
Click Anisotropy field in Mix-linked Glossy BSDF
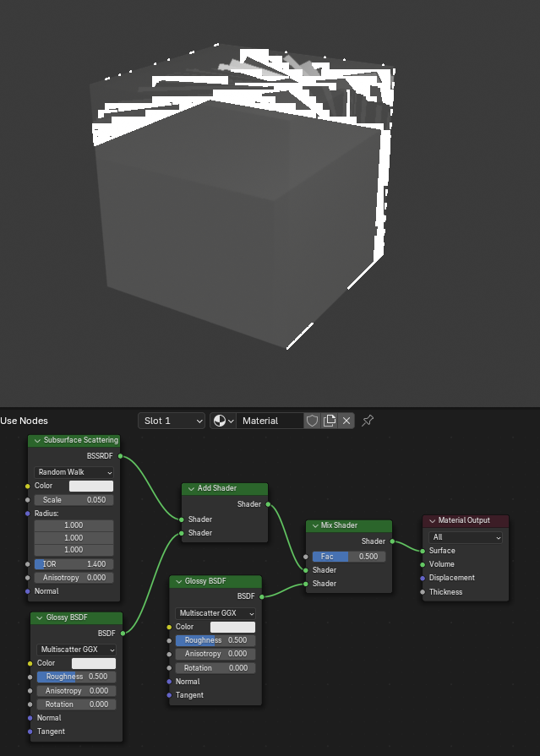click(215, 655)
